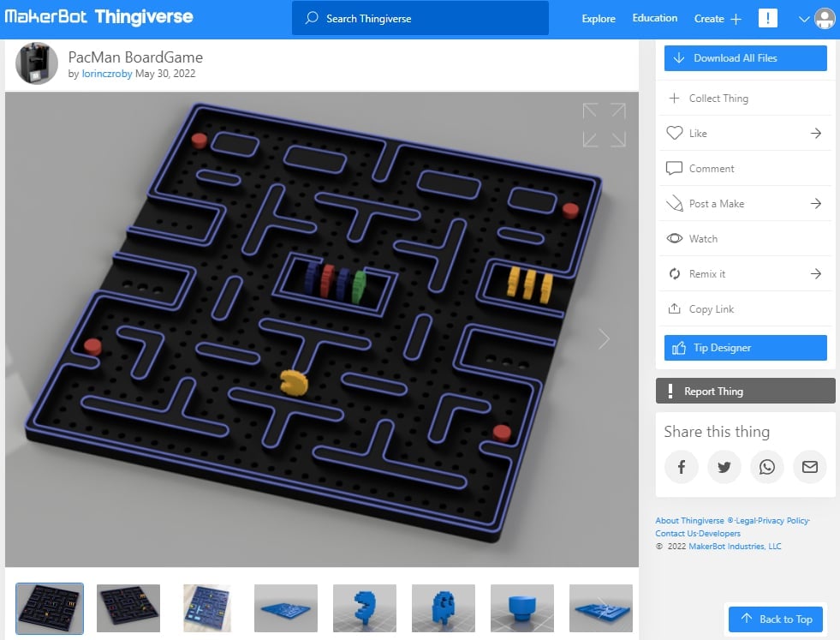This screenshot has height=640, width=840.
Task: Toggle Watch with the eye icon
Action: click(x=674, y=238)
